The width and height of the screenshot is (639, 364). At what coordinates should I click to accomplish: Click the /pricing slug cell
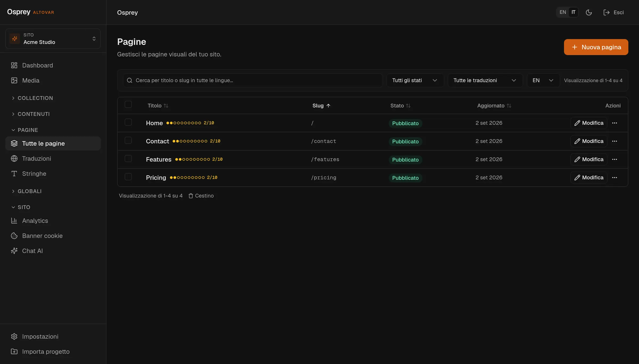tap(323, 178)
